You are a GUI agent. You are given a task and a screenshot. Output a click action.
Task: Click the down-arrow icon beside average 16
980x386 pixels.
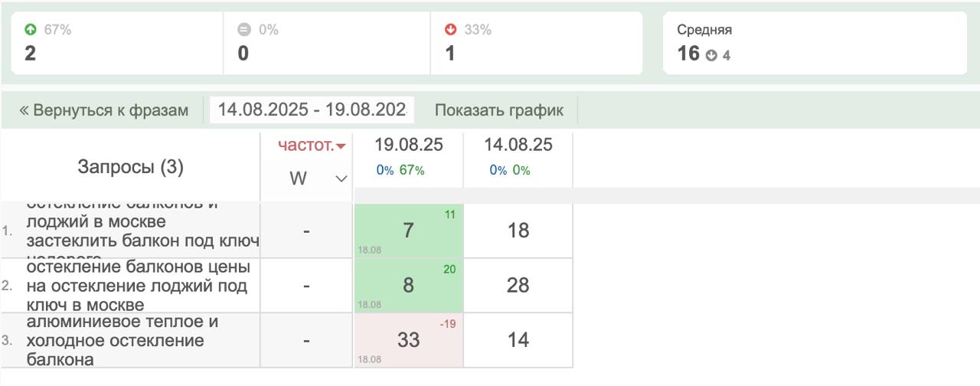coord(711,55)
